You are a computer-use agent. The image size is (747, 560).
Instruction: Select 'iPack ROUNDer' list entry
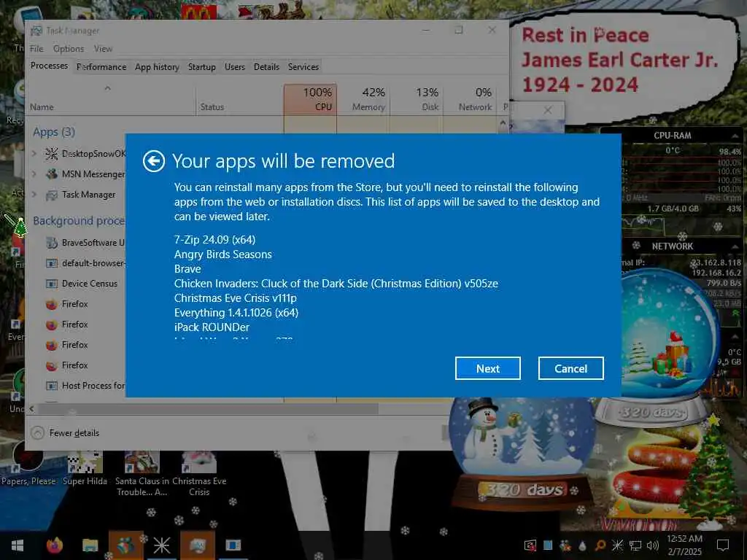click(212, 327)
